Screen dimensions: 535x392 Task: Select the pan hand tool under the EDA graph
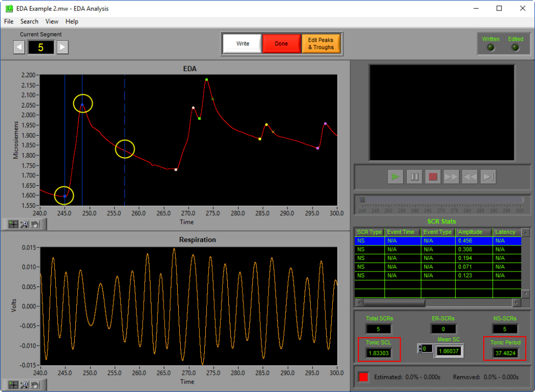pyautogui.click(x=36, y=224)
